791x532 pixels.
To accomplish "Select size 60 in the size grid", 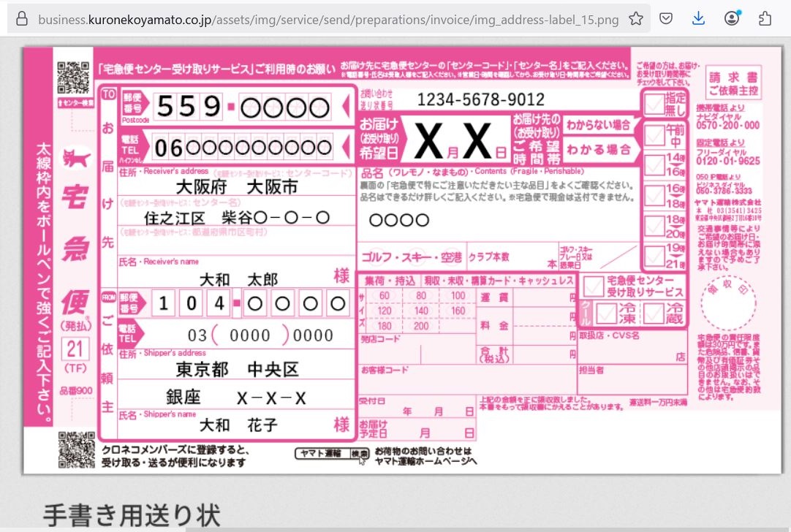I will point(384,295).
